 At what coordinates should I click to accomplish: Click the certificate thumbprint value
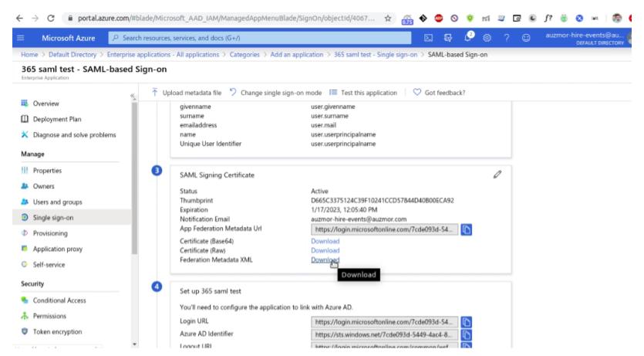coord(383,200)
